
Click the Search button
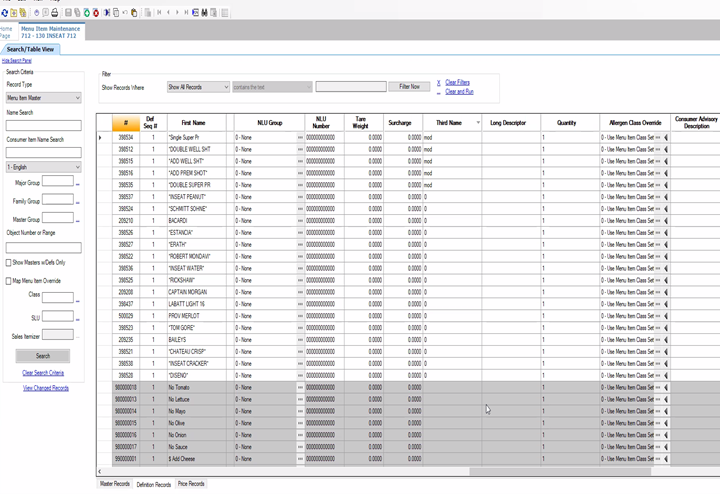(43, 356)
